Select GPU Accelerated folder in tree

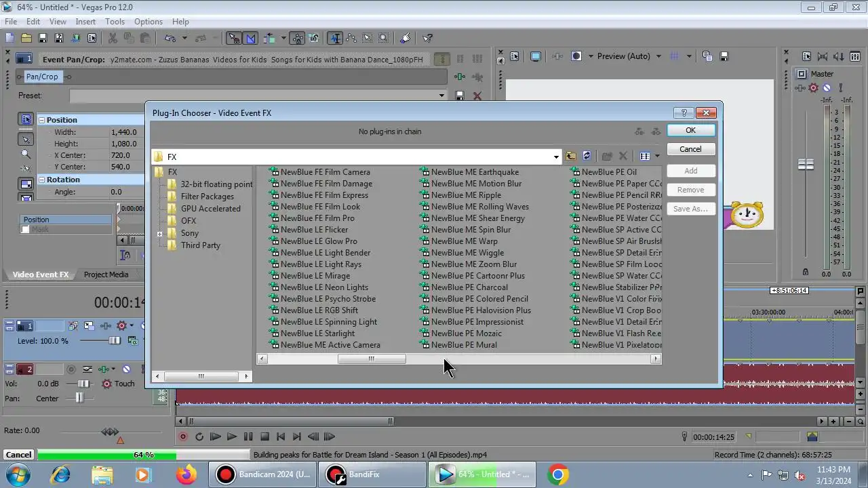click(x=210, y=209)
